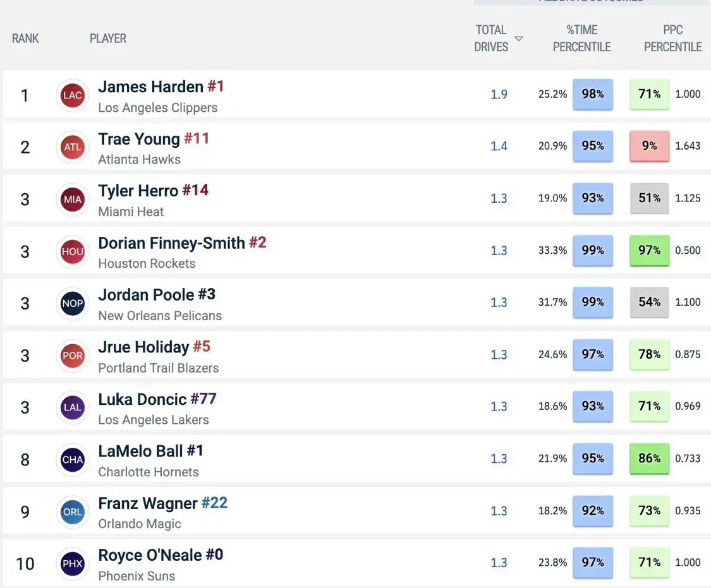This screenshot has height=588, width=711.
Task: Open James Harden player link
Action: pos(150,87)
